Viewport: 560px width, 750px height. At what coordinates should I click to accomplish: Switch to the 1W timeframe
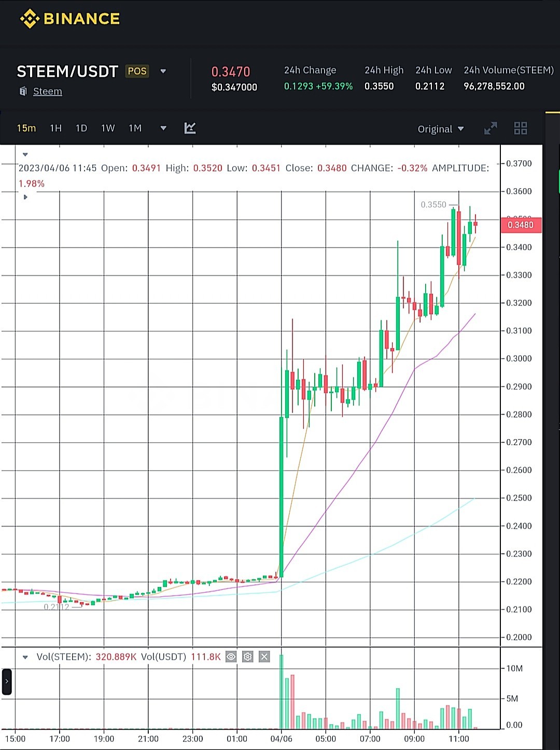click(108, 128)
